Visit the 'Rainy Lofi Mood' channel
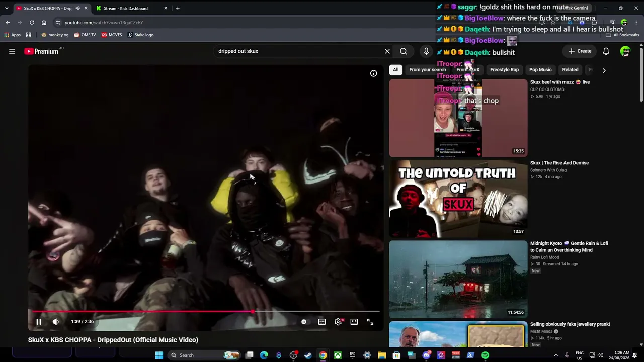644x362 pixels. tap(544, 257)
